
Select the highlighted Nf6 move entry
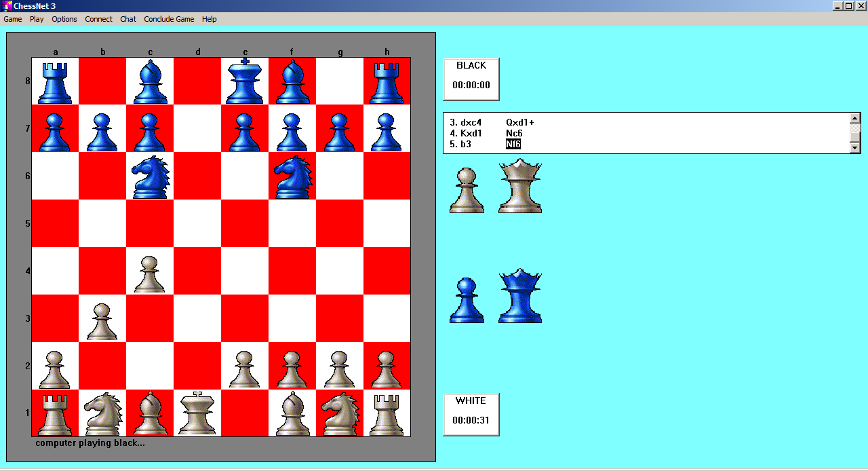[513, 144]
